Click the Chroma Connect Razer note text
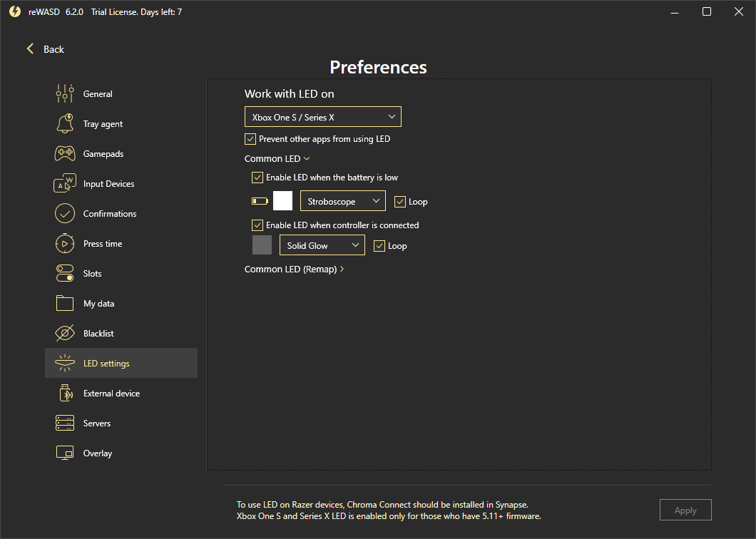 tap(382, 504)
